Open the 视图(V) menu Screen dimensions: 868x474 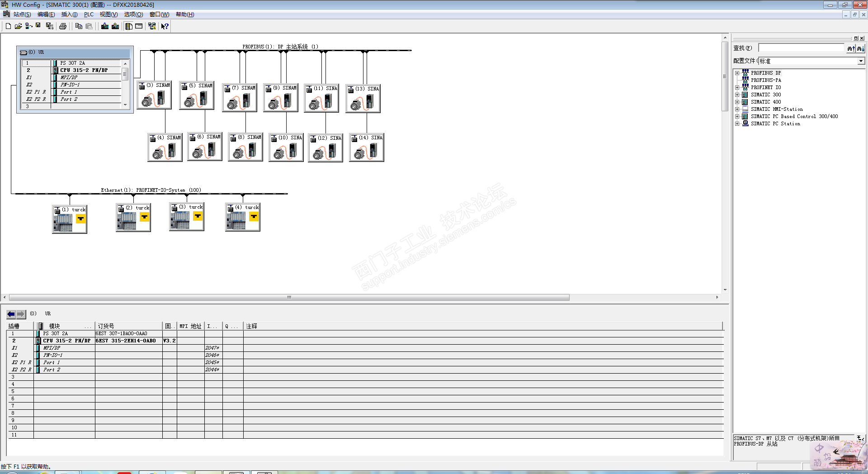coord(108,14)
